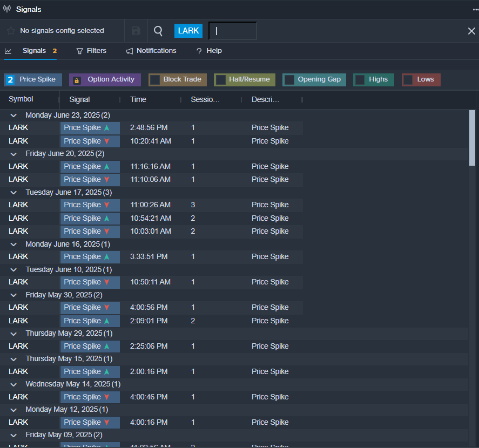Collapse the Friday May 09, 2025 group

click(14, 435)
